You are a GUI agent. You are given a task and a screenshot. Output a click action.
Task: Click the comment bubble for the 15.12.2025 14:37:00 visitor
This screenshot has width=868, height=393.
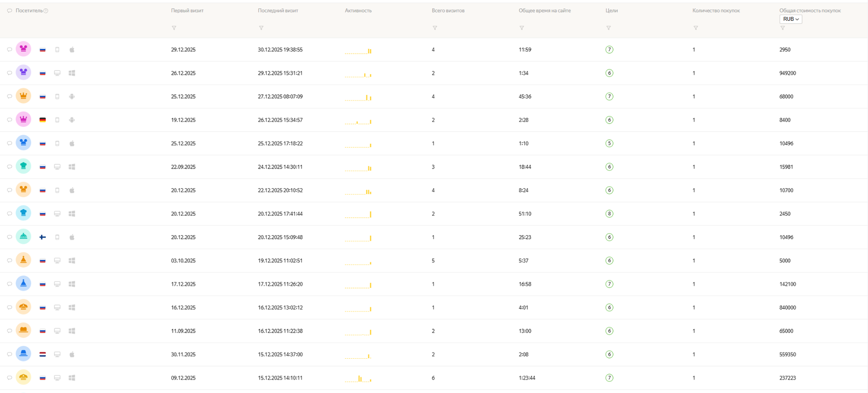pos(9,354)
